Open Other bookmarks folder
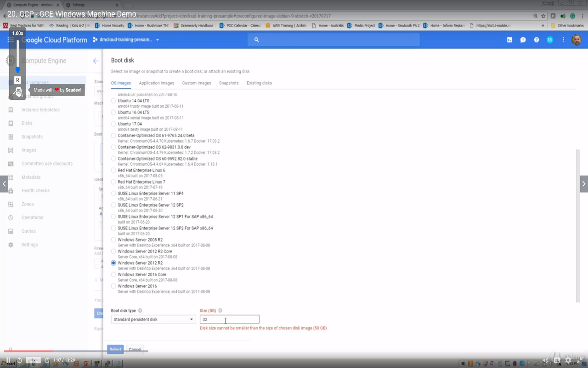Viewport: 588px width, 368px height. [567, 26]
